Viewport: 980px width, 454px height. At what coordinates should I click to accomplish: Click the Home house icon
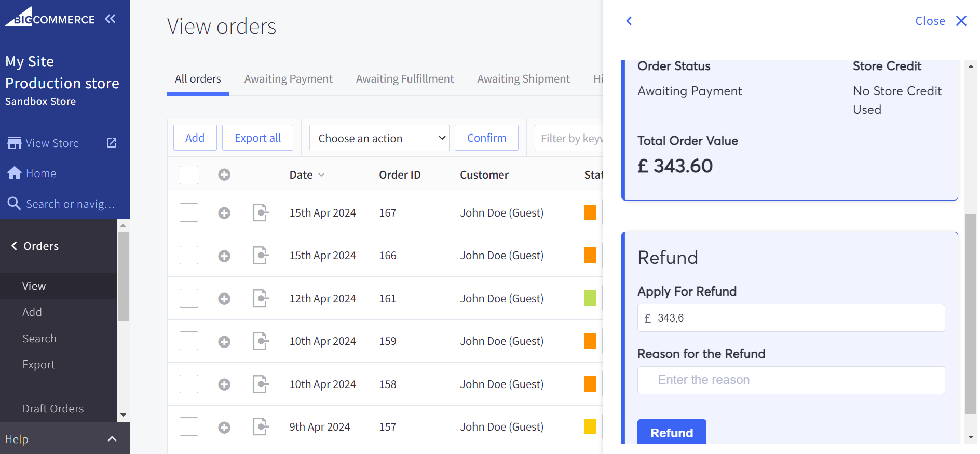click(15, 173)
